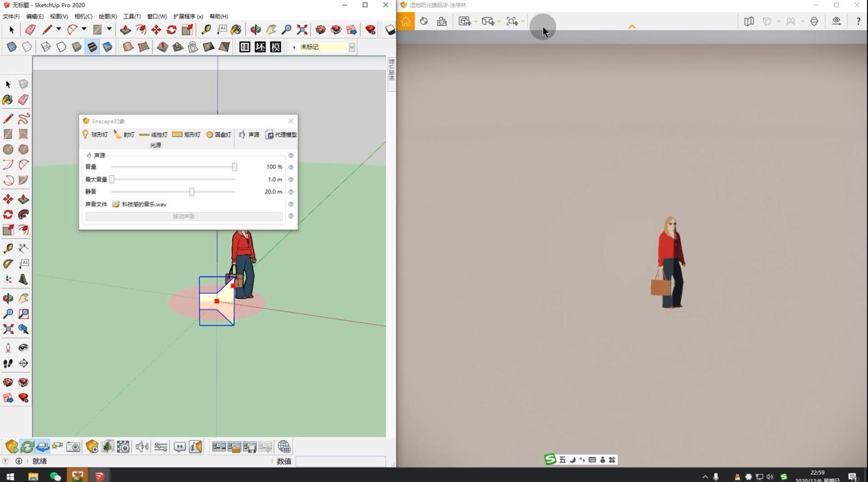Select the Tape Measure tool in top toolbar
The height and width of the screenshot is (482, 868).
point(206,30)
